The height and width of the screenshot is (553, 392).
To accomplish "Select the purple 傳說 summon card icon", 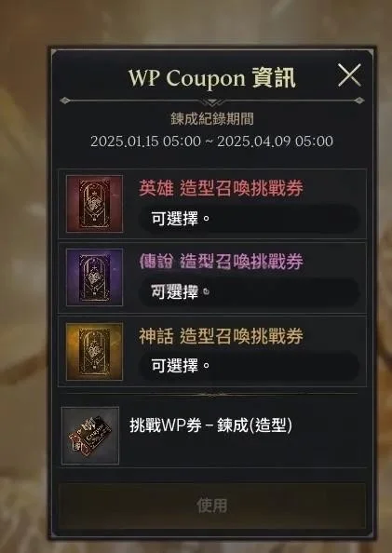I will [x=95, y=277].
